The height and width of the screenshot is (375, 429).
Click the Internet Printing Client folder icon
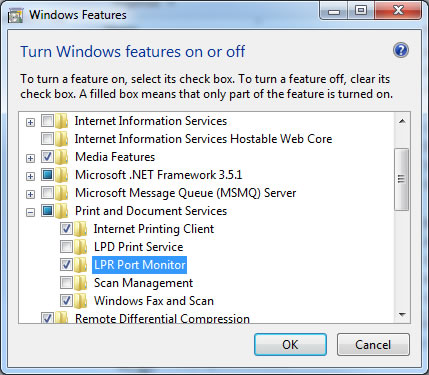[x=81, y=229]
